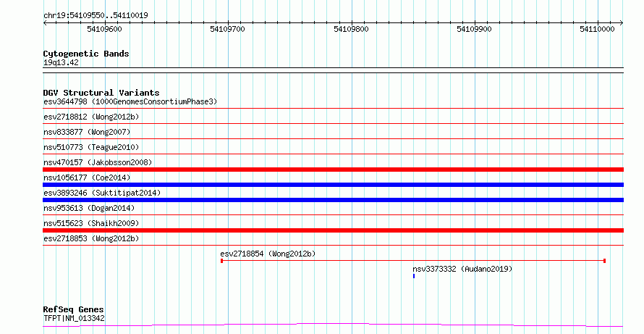This screenshot has width=644, height=334.
Task: Open the nsv833877 (Wong2007) variant
Action: click(x=87, y=132)
